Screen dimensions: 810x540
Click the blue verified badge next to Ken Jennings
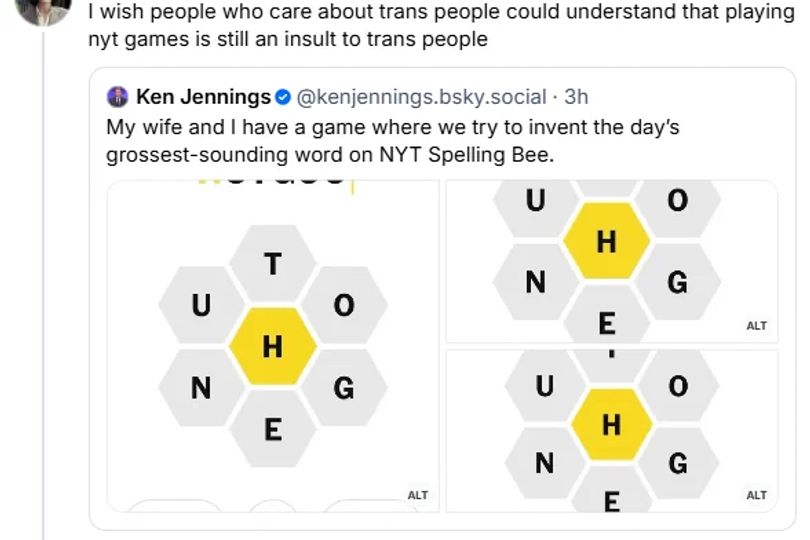[x=283, y=97]
